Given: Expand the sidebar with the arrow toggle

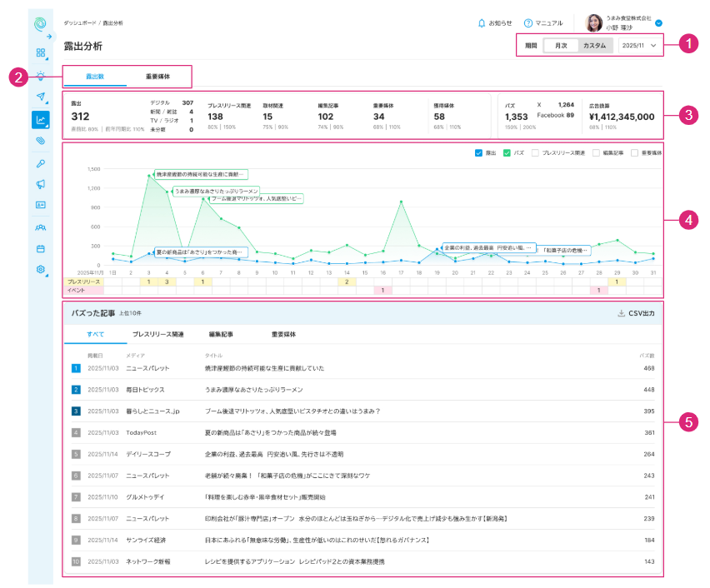Looking at the screenshot, I should [49, 37].
